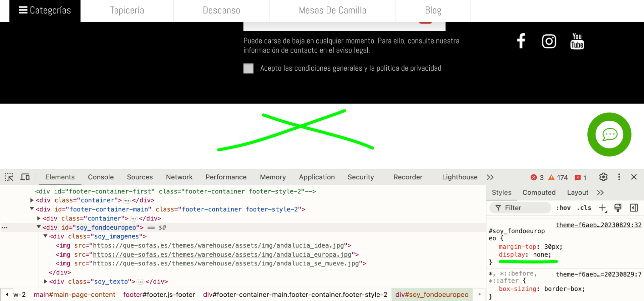The height and width of the screenshot is (301, 644).
Task: Open the DevTools three-dot customize menu
Action: (x=619, y=177)
